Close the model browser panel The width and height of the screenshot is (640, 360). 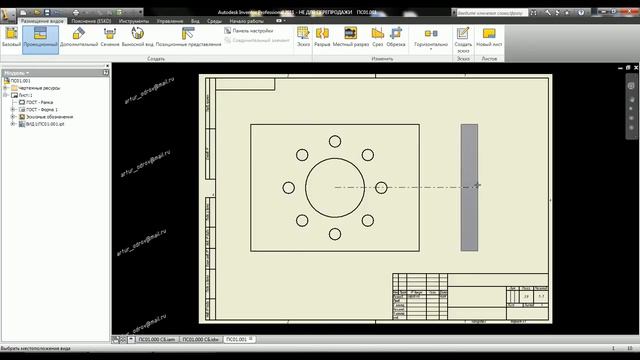click(107, 66)
